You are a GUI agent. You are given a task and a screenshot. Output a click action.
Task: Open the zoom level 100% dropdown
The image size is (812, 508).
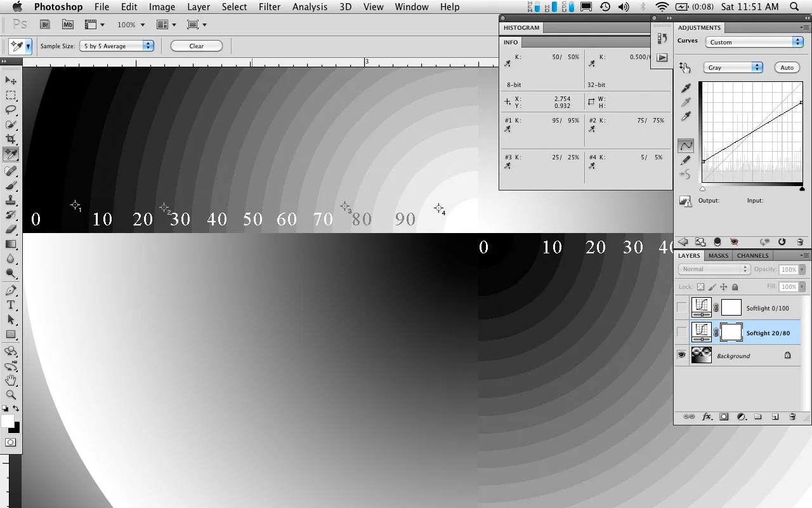(131, 25)
